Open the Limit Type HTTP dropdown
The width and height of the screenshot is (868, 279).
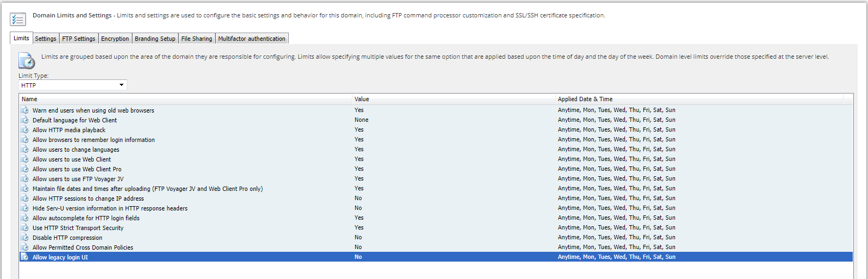coord(73,85)
